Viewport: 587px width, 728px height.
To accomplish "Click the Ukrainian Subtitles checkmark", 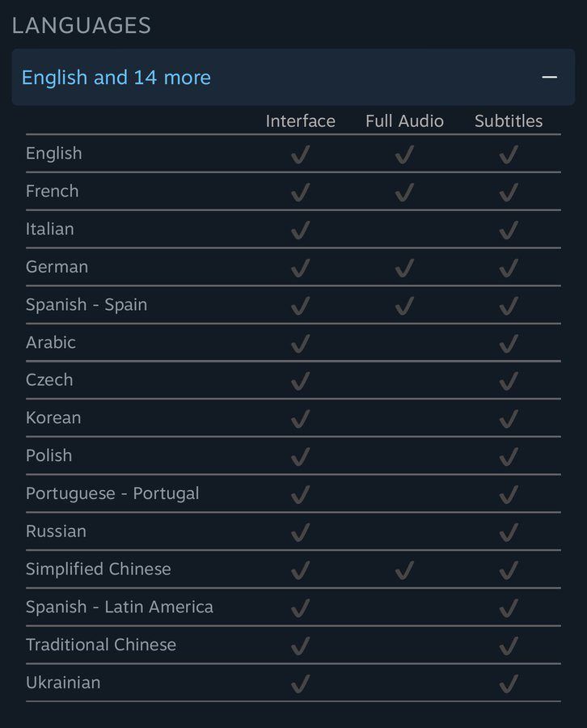I will coord(509,683).
